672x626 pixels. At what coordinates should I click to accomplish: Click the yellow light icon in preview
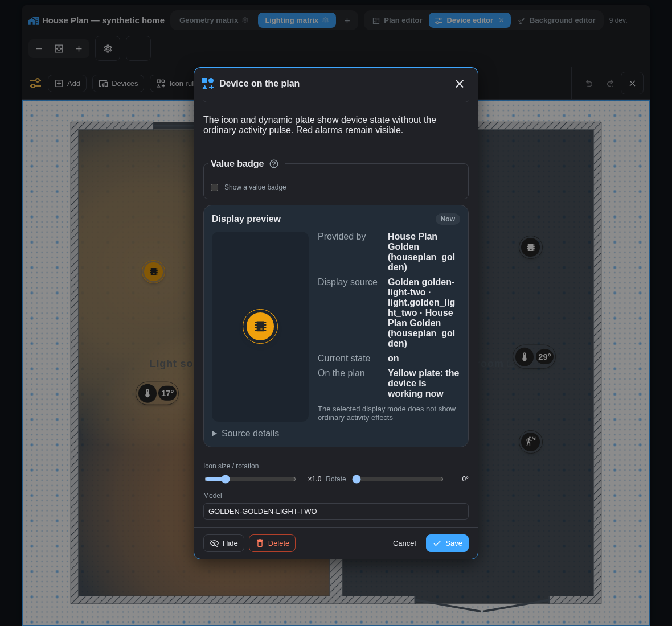point(260,326)
